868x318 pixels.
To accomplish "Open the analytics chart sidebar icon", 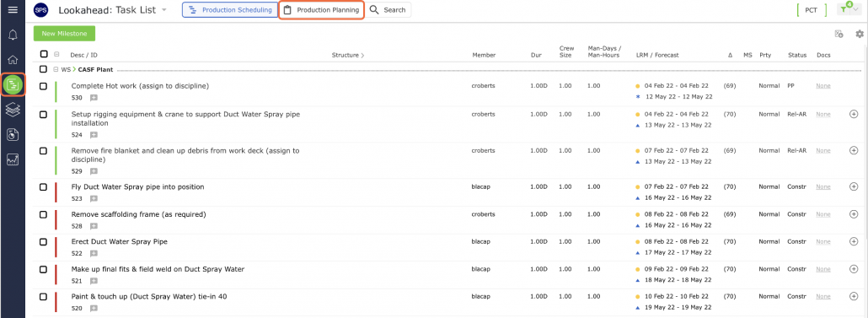I will click(x=13, y=159).
